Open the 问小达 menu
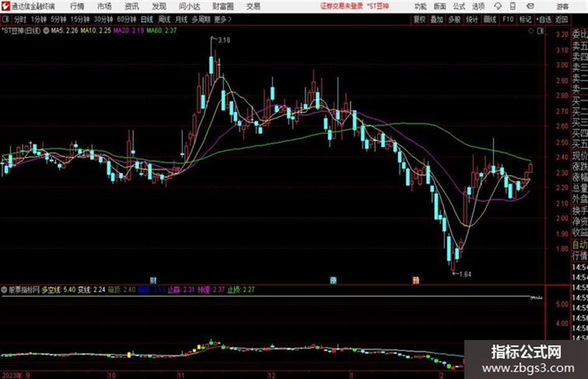Screen dimensions: 588x379 190,6
